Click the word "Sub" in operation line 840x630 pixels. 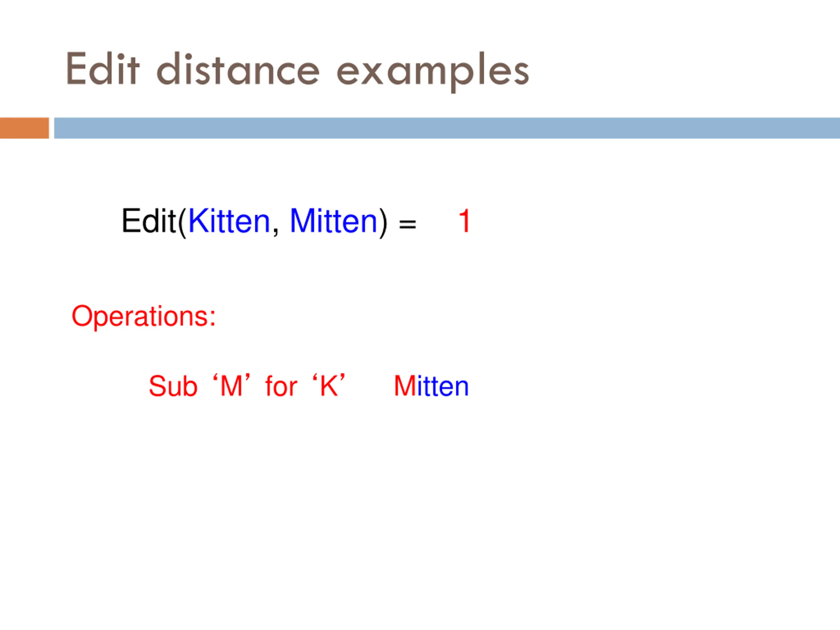pos(173,386)
